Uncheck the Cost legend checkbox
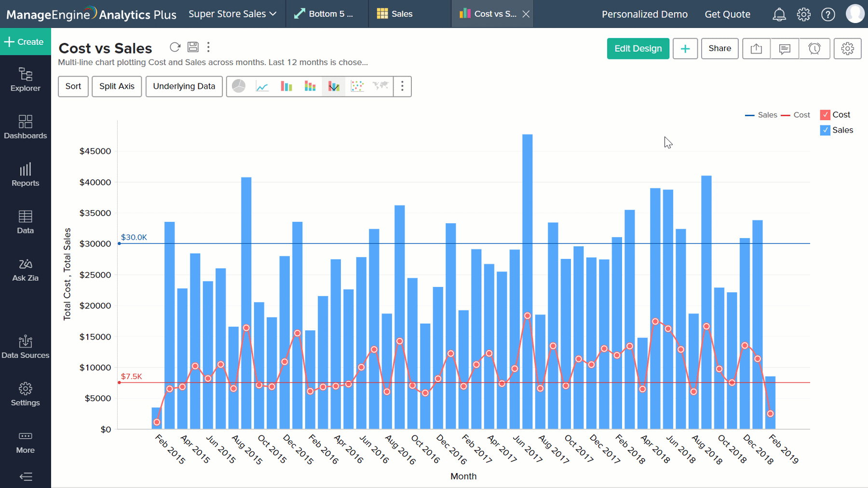 tap(825, 115)
